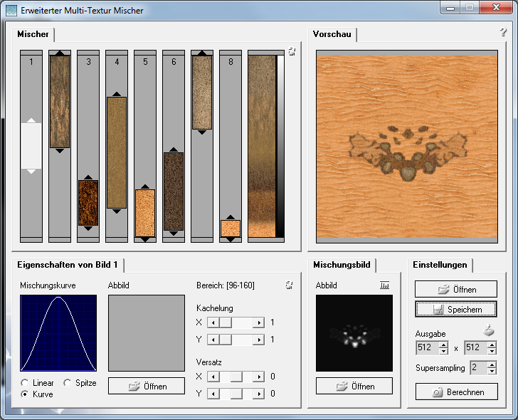Click the Mischungskurve curve graph
518x420 pixels.
coord(58,333)
